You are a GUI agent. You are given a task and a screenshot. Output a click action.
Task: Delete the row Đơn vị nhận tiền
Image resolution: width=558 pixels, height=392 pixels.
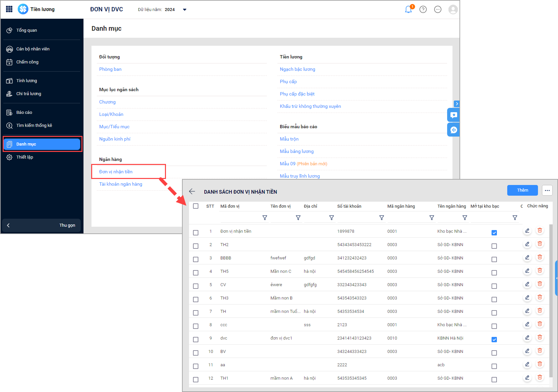pyautogui.click(x=540, y=230)
